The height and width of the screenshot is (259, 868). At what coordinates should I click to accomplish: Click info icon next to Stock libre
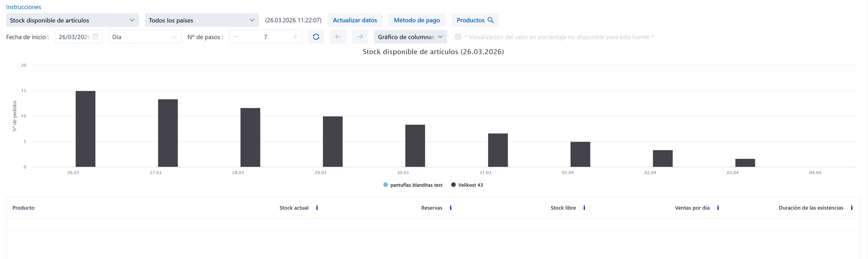tap(584, 208)
